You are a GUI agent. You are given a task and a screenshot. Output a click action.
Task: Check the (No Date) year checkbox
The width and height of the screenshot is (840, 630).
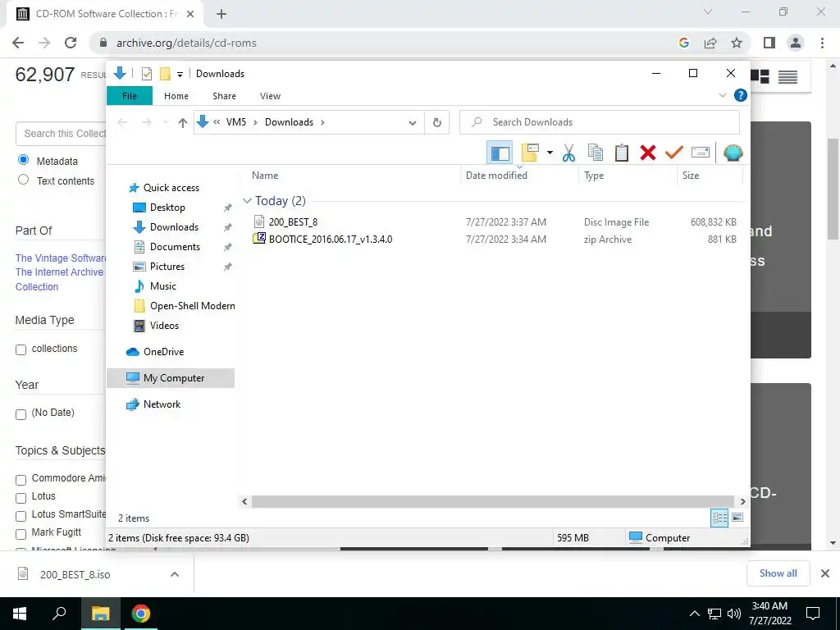(x=21, y=414)
